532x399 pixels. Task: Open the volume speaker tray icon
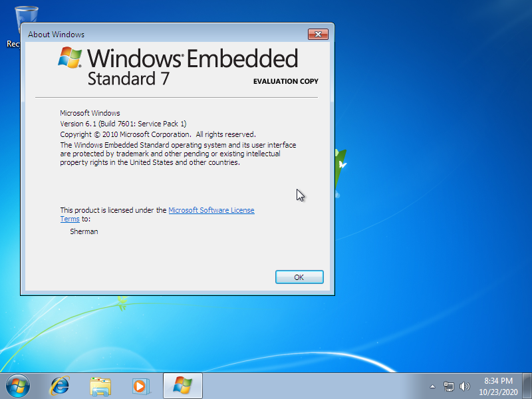click(x=464, y=386)
